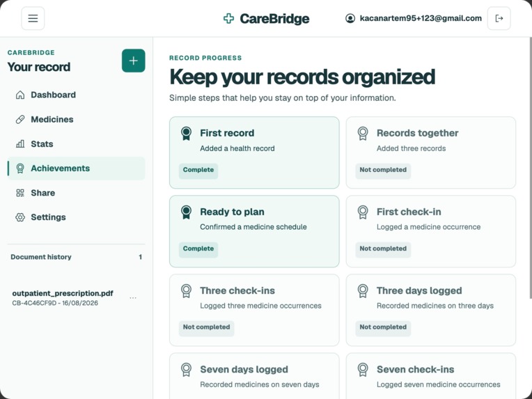Click Not completed badge on First check-in
This screenshot has height=399, width=532.
click(383, 249)
